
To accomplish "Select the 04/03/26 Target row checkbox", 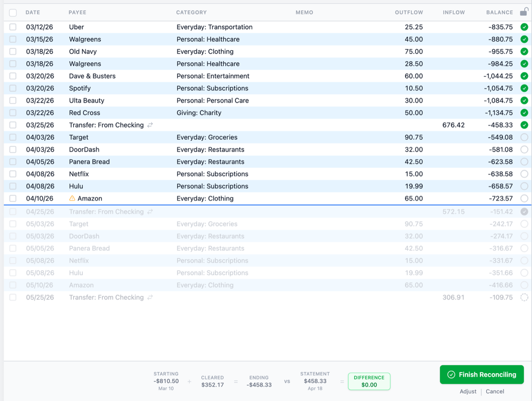I will point(13,137).
